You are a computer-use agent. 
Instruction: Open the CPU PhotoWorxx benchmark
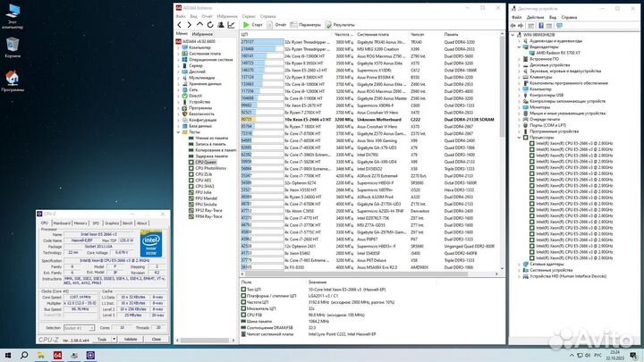point(211,168)
